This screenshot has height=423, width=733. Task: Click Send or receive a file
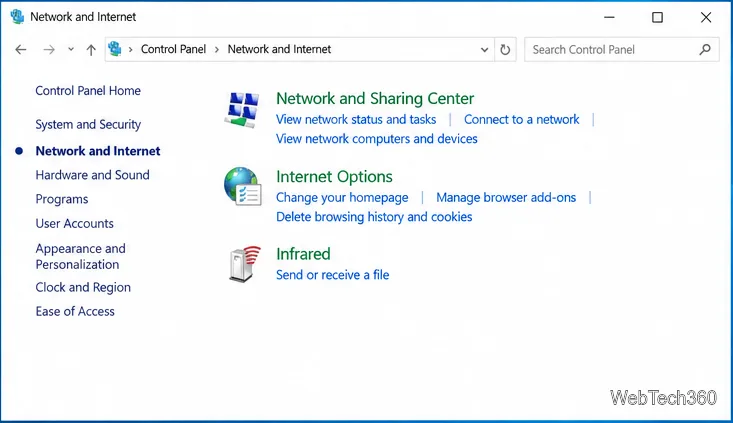(x=332, y=275)
